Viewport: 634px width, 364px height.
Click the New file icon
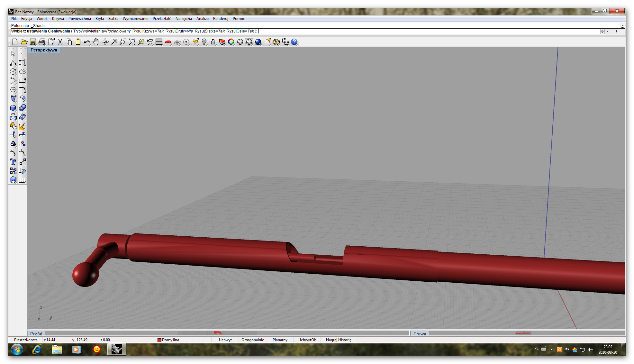tap(15, 42)
